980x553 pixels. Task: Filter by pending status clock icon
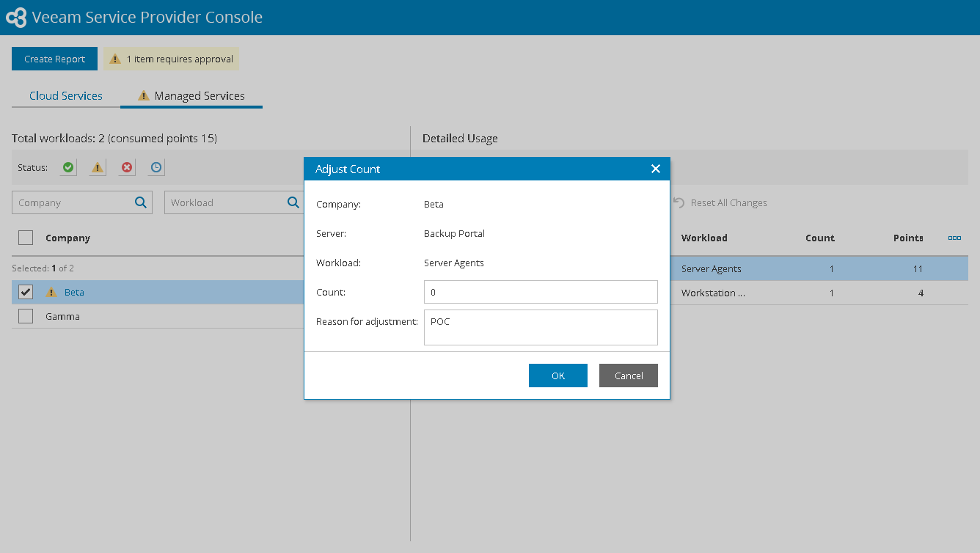point(156,168)
